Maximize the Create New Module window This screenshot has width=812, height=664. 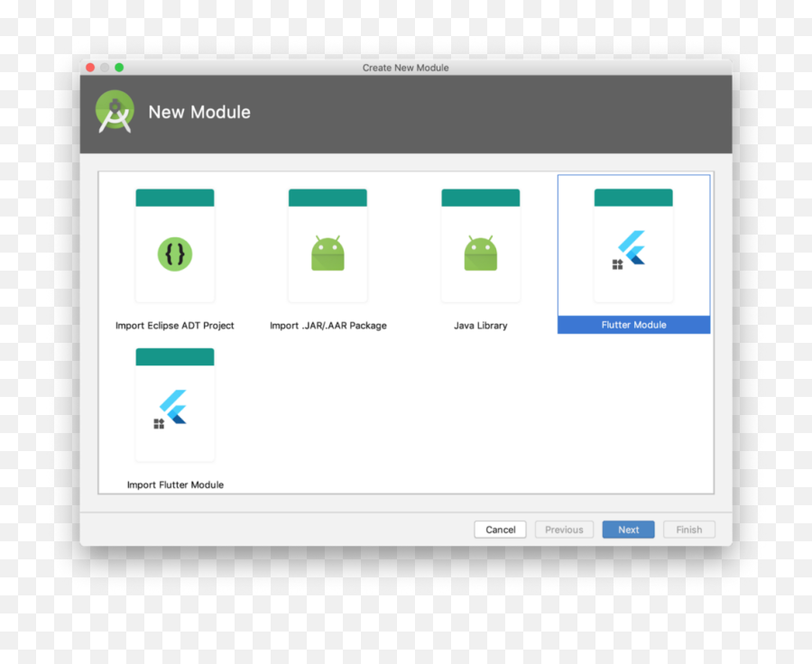(x=119, y=68)
